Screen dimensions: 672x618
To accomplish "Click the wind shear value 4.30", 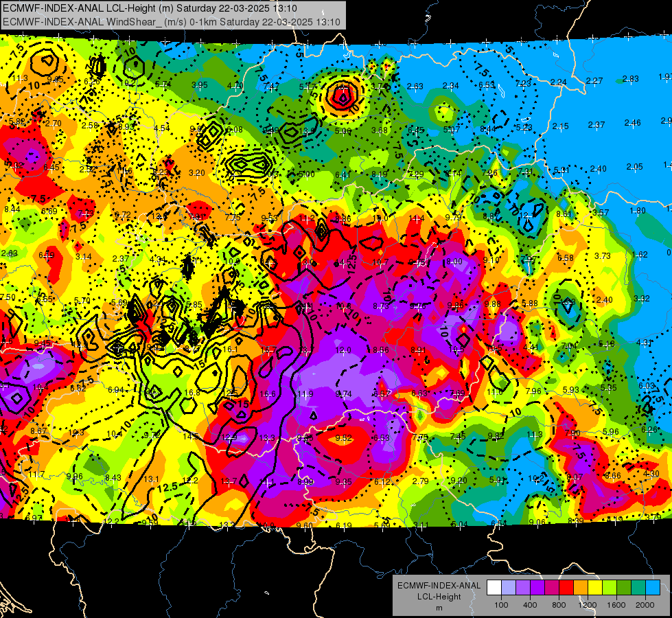I will (651, 474).
